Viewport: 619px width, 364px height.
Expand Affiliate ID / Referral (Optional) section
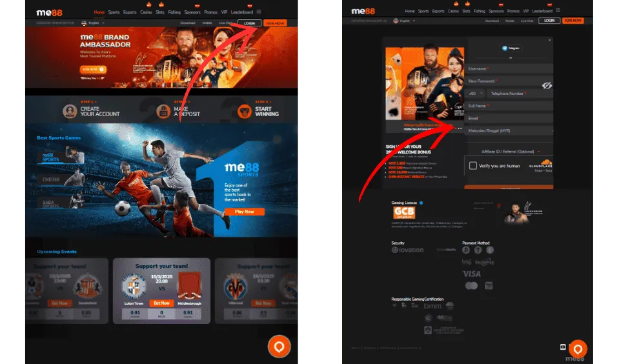(510, 152)
